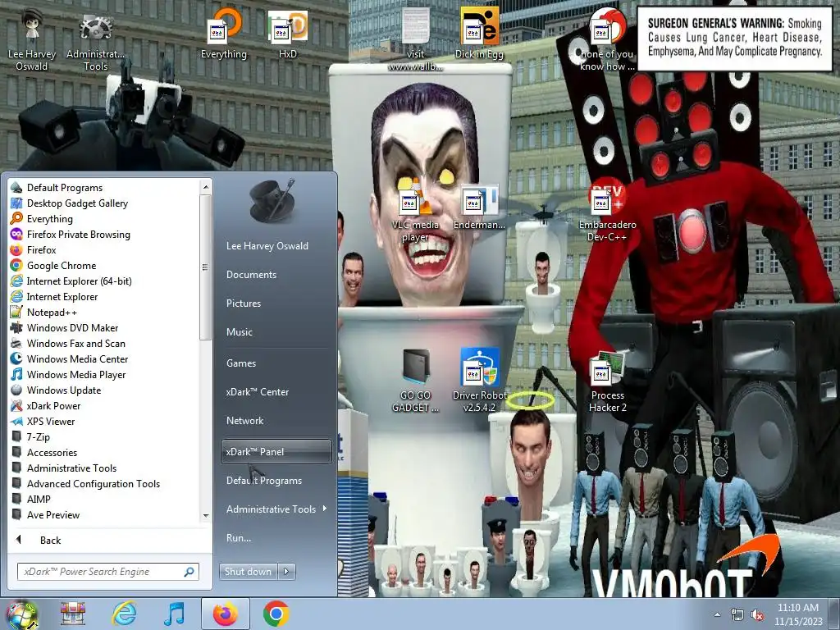Image resolution: width=840 pixels, height=630 pixels.
Task: Open Windows Update
Action: coord(64,390)
